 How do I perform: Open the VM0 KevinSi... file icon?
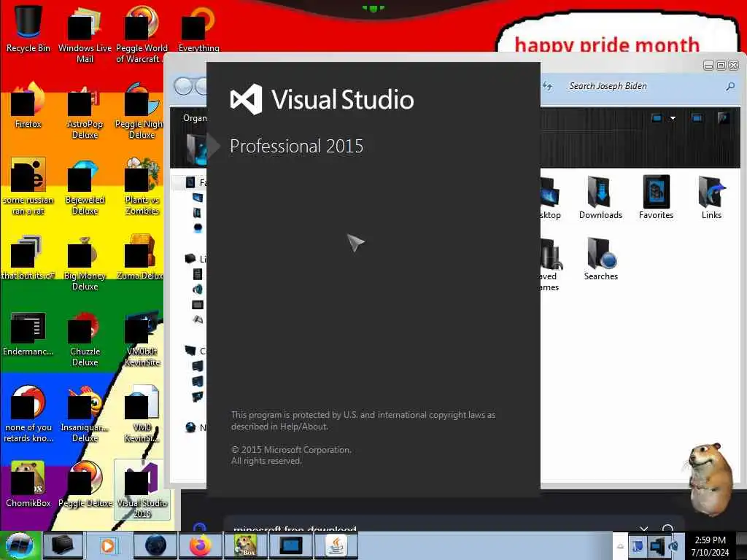pos(142,414)
